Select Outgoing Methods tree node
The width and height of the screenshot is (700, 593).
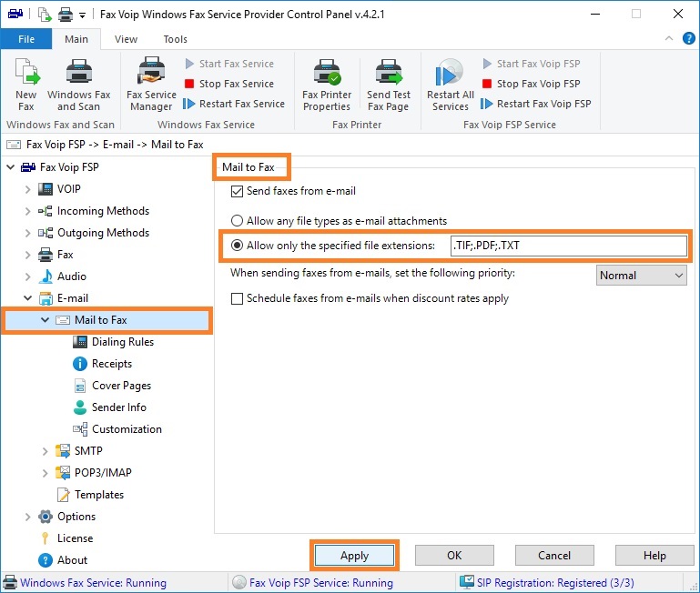(103, 233)
